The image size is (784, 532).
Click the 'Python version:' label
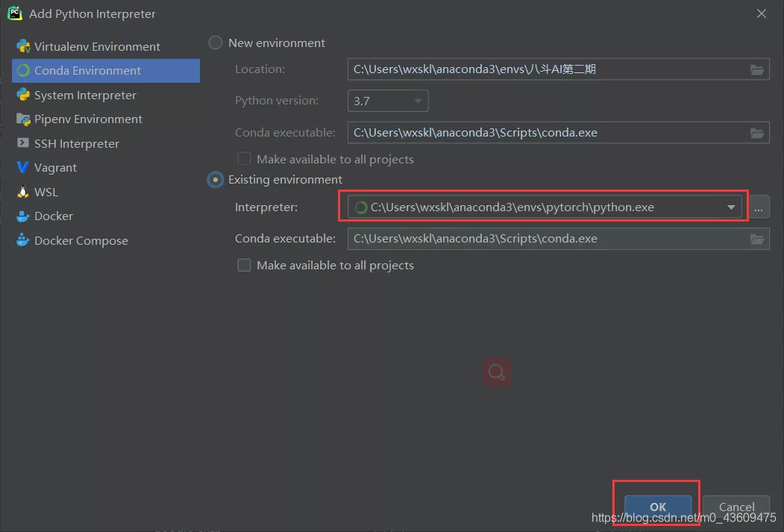(277, 101)
